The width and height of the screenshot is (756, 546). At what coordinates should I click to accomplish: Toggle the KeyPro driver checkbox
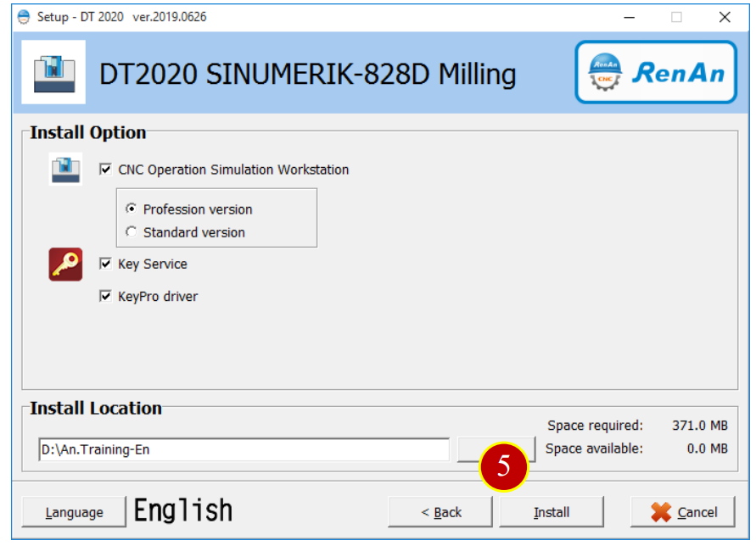[105, 297]
